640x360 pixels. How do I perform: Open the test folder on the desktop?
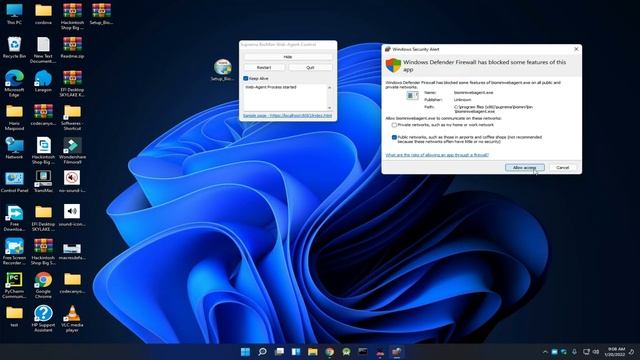click(14, 316)
